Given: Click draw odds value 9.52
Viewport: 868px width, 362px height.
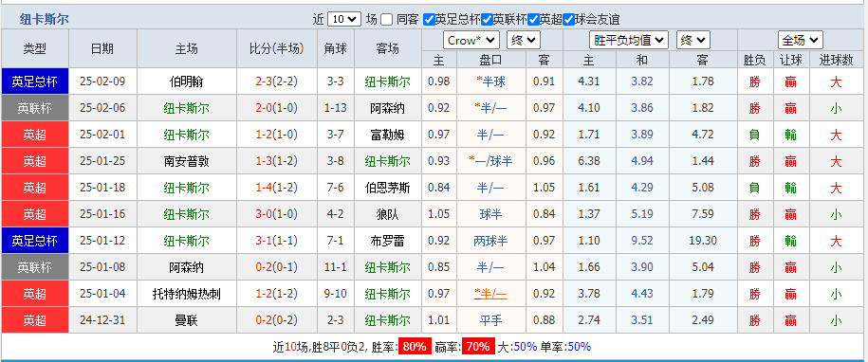Looking at the screenshot, I should [642, 241].
